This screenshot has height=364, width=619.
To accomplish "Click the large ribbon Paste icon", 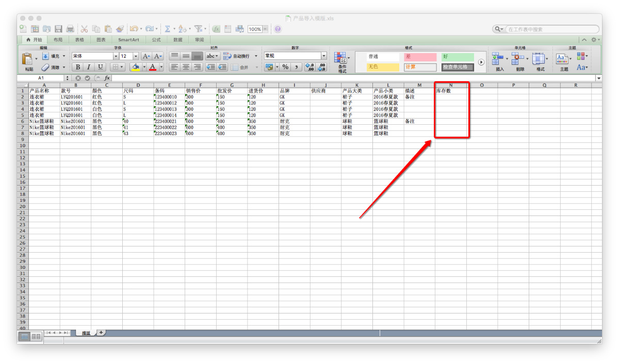I will click(27, 59).
